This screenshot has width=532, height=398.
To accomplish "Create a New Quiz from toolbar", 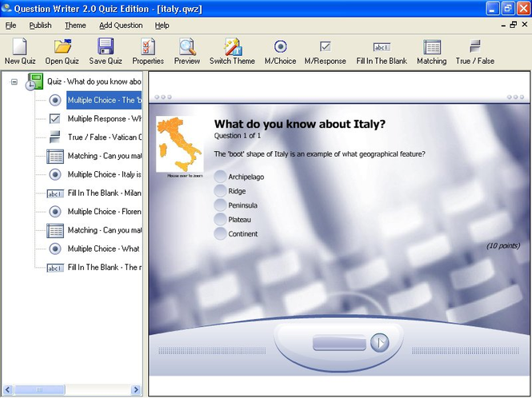I will click(x=20, y=51).
